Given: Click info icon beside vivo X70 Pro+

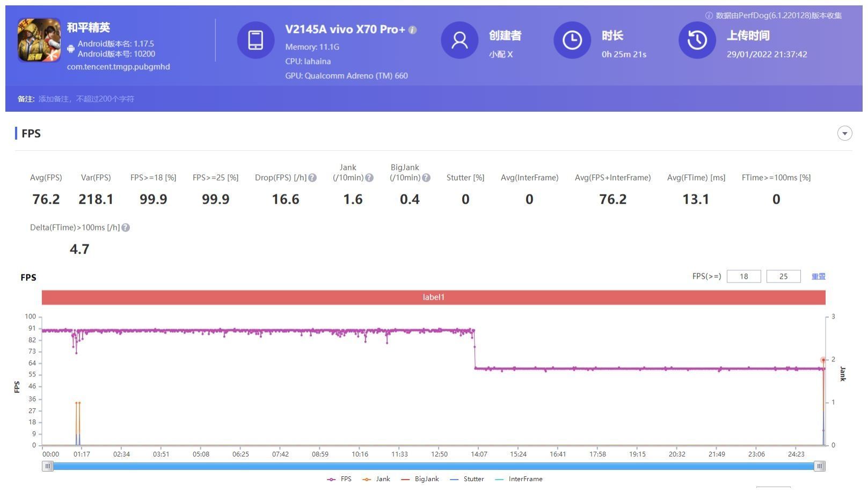Looking at the screenshot, I should (x=412, y=30).
